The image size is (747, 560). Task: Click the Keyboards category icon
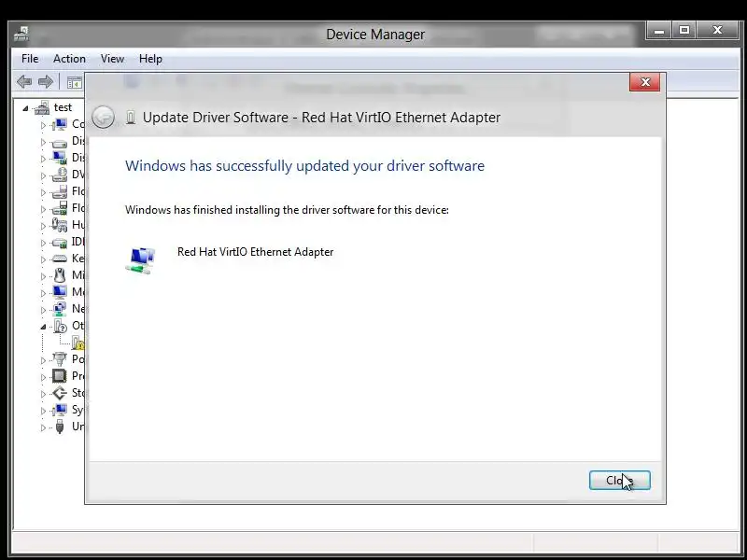[x=60, y=259]
